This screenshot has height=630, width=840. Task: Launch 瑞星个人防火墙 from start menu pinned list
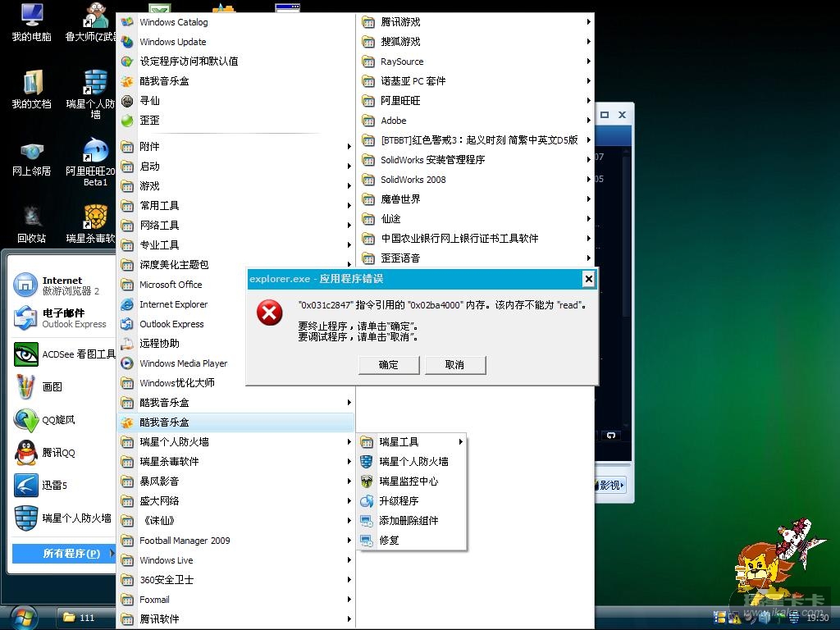[x=63, y=518]
